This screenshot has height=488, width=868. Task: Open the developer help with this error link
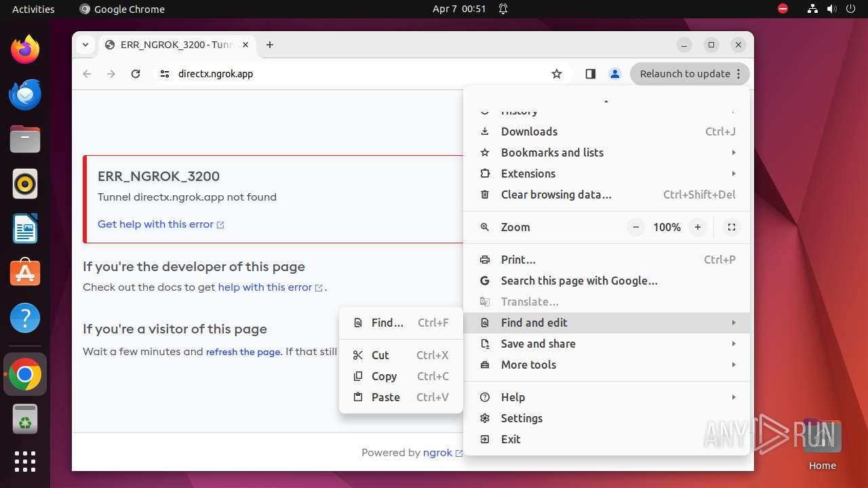point(270,287)
